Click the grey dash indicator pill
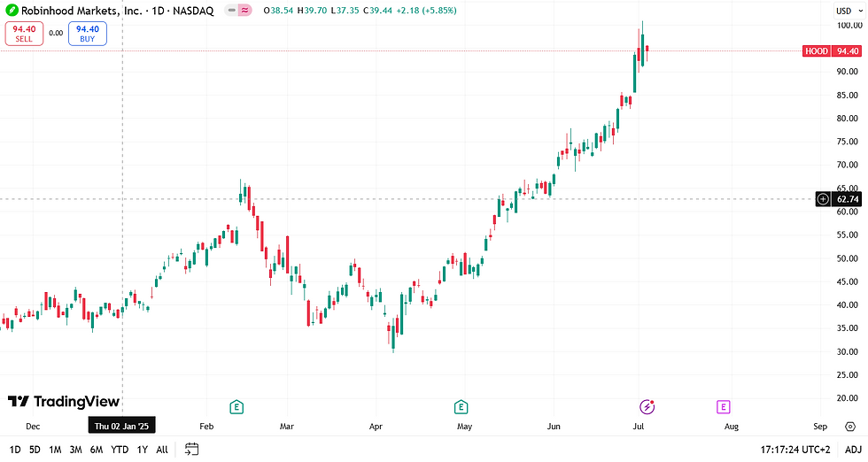868x462 pixels. point(231,11)
